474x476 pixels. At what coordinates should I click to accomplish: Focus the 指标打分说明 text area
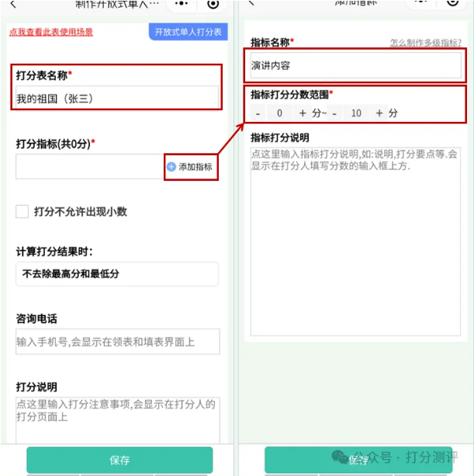click(355, 241)
